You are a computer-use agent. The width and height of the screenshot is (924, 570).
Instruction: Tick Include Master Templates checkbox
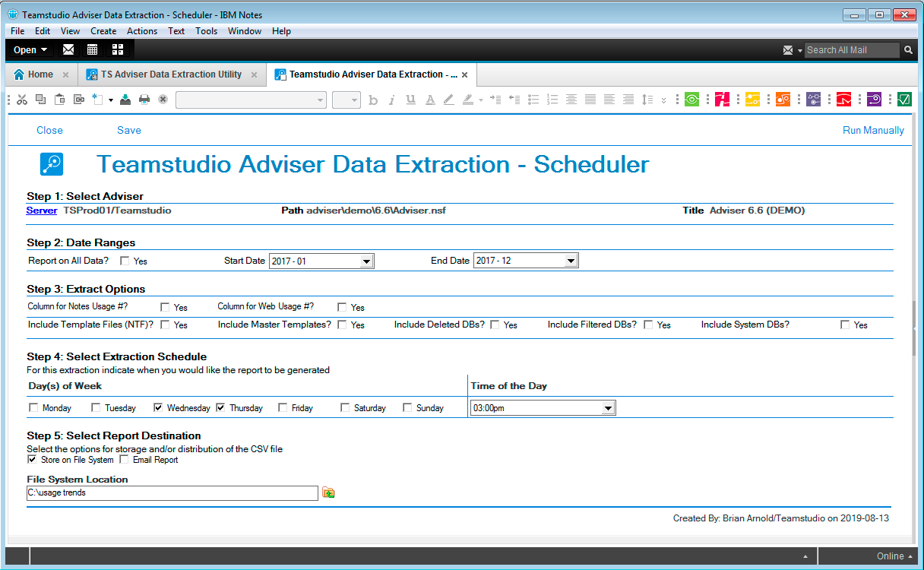coord(342,325)
